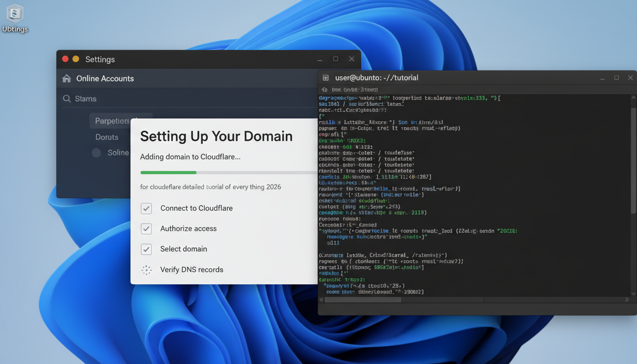
Task: Click 'Adding domain to Cloudflare...' text
Action: (x=190, y=157)
